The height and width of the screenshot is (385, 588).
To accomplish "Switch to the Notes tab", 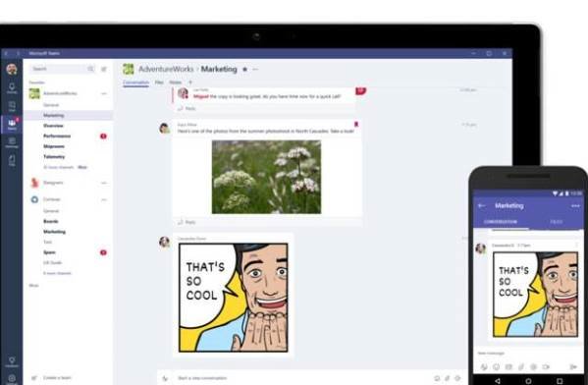I will point(176,82).
